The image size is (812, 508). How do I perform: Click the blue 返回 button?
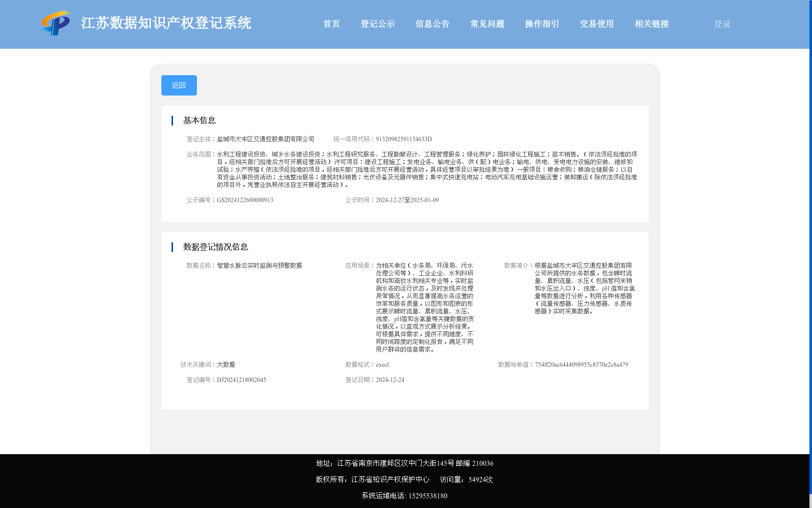179,85
